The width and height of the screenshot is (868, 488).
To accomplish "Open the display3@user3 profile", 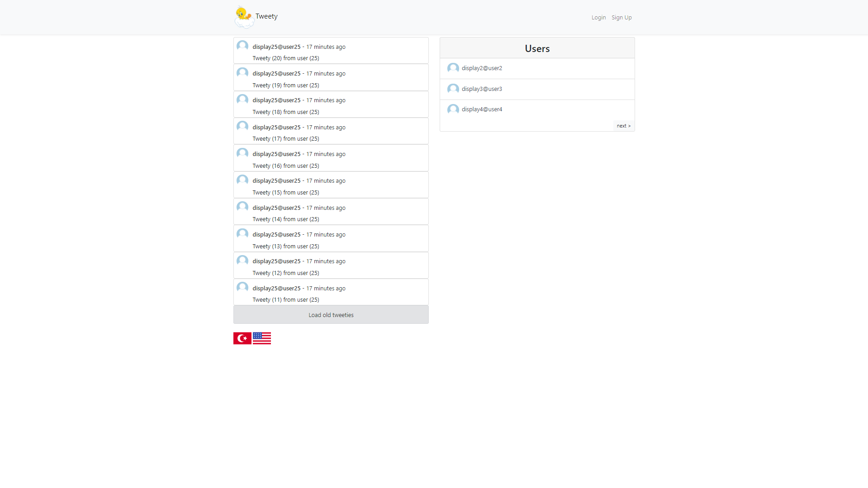I will point(482,89).
